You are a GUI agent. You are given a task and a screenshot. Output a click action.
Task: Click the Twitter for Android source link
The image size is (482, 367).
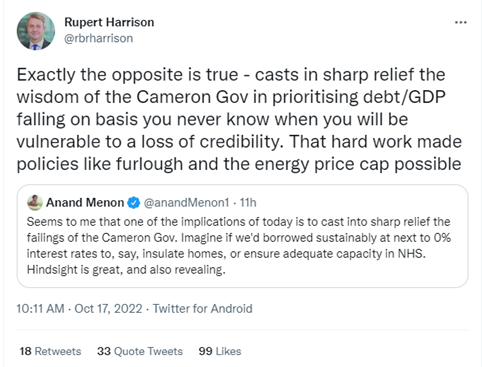pyautogui.click(x=202, y=309)
